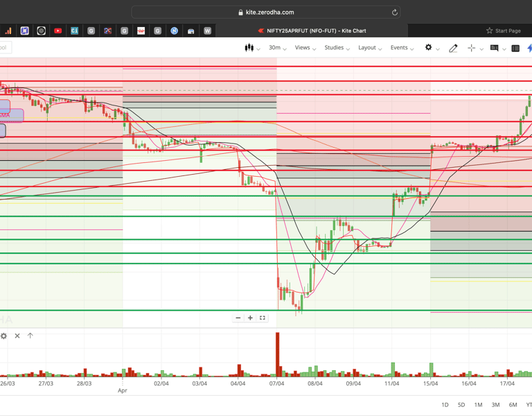Viewport: 532px width, 416px height.
Task: Select the 5D range
Action: pos(461,405)
